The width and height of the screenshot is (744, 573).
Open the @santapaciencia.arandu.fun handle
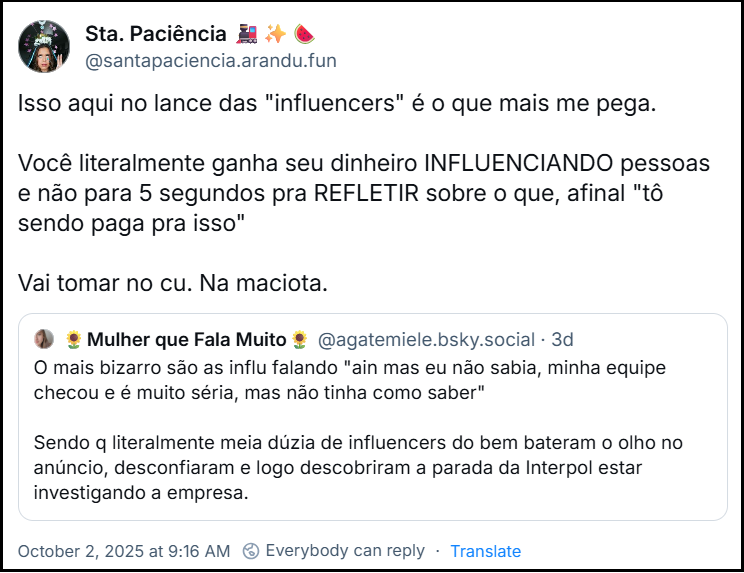click(211, 61)
